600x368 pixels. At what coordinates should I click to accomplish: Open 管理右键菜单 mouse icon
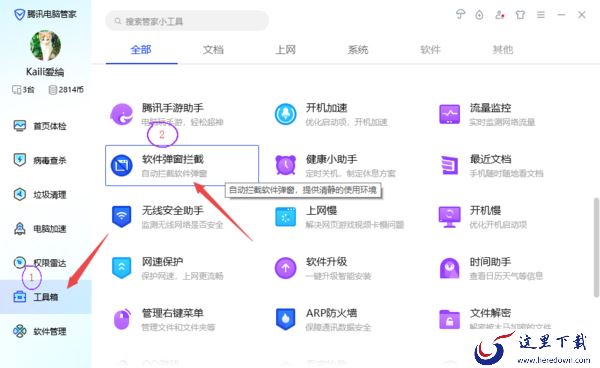122,319
